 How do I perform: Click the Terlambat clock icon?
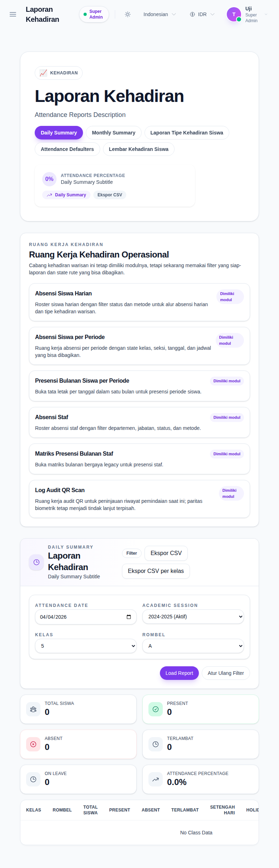156,744
